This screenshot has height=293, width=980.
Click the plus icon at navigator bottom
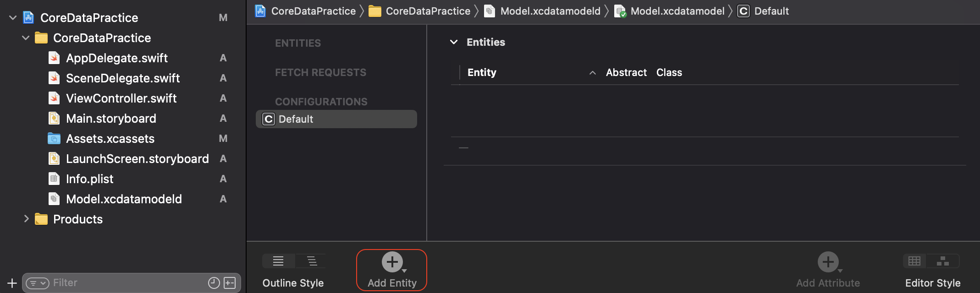tap(12, 283)
